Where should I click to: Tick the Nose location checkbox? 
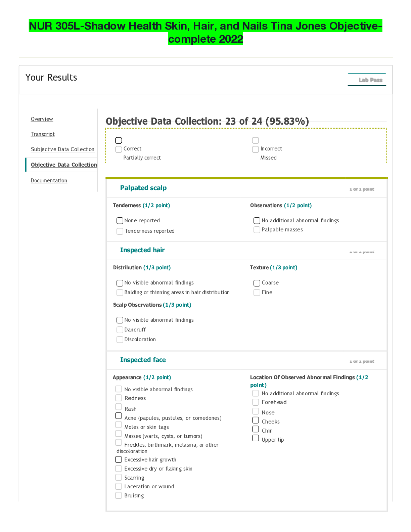click(x=256, y=411)
